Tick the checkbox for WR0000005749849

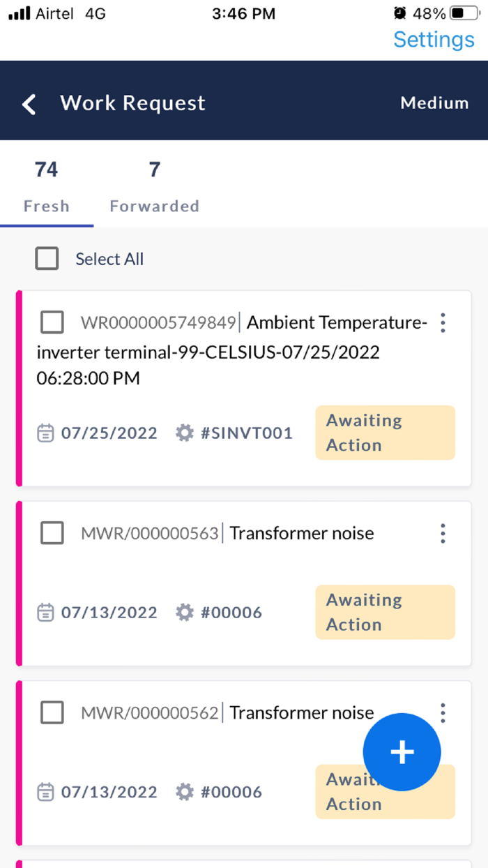52,322
